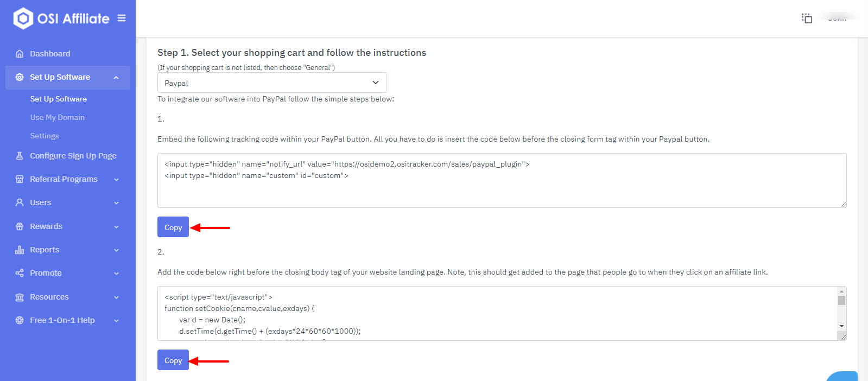Select Set Up Software submenu item
Image resolution: width=868 pixels, height=381 pixels.
pyautogui.click(x=59, y=99)
